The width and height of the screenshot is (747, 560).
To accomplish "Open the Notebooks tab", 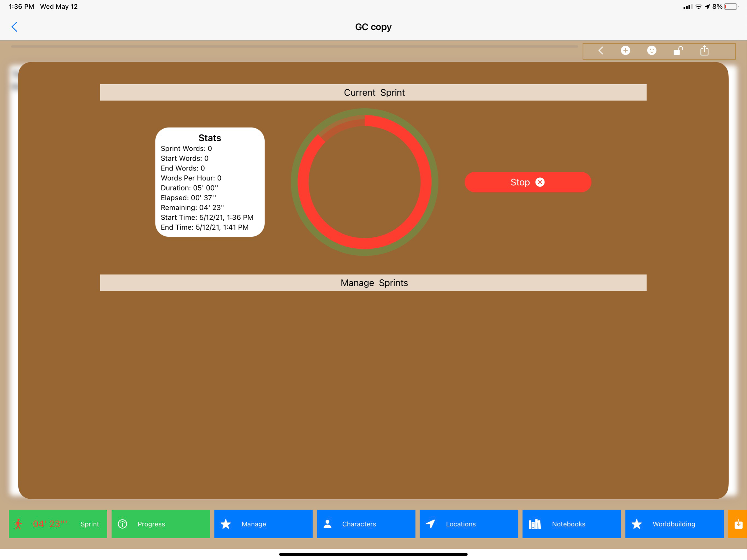I will click(x=571, y=524).
